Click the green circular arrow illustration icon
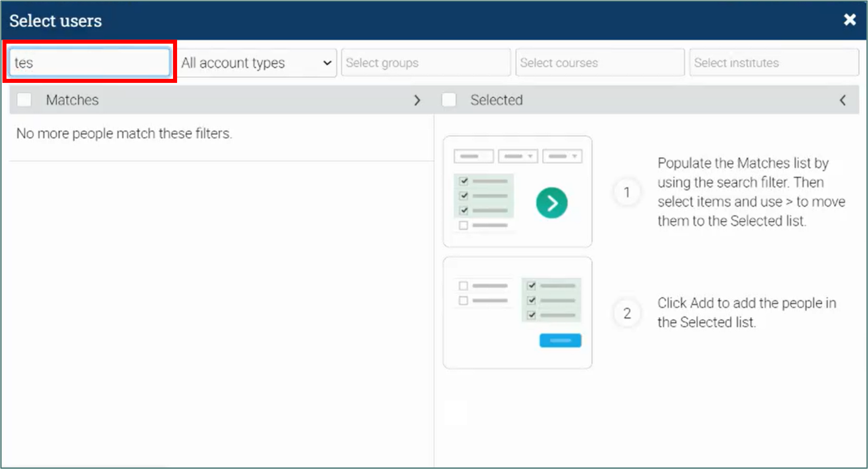Viewport: 868px width, 469px height. (551, 203)
